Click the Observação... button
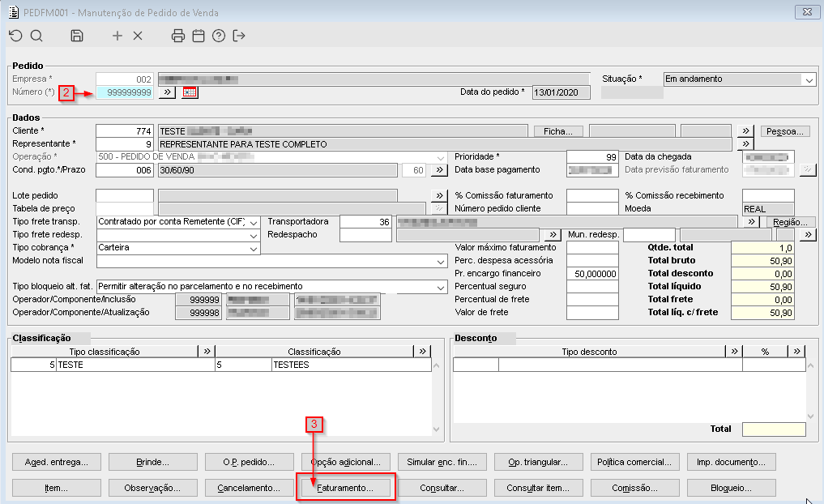This screenshot has width=824, height=504. click(153, 488)
